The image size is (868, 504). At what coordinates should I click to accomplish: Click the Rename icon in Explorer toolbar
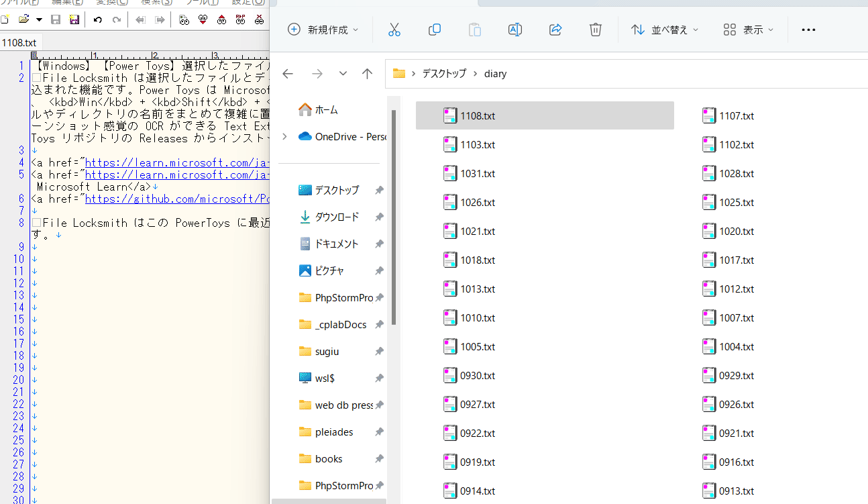click(x=514, y=30)
